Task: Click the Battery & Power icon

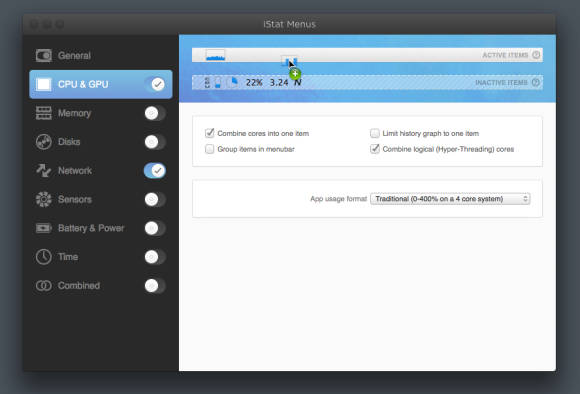Action: pyautogui.click(x=44, y=228)
